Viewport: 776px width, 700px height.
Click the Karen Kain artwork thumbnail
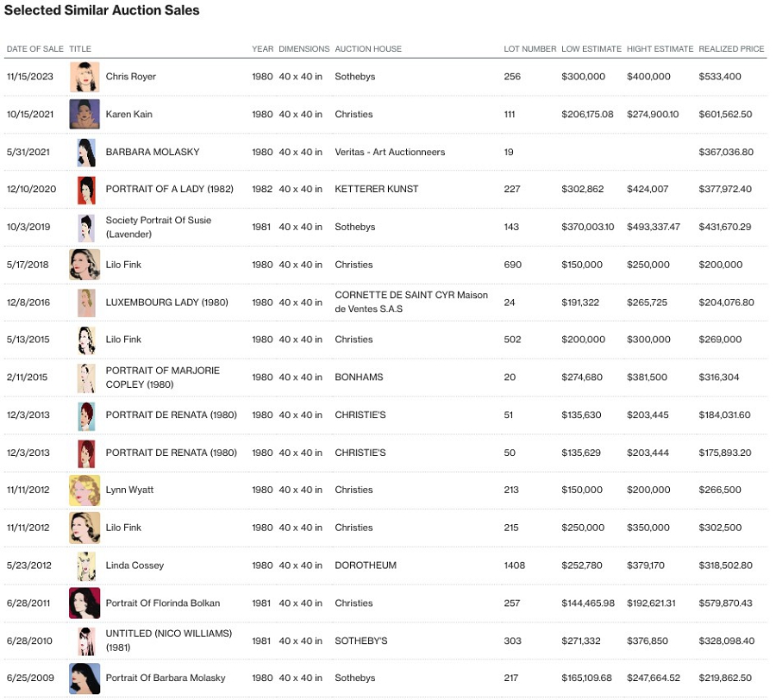84,115
